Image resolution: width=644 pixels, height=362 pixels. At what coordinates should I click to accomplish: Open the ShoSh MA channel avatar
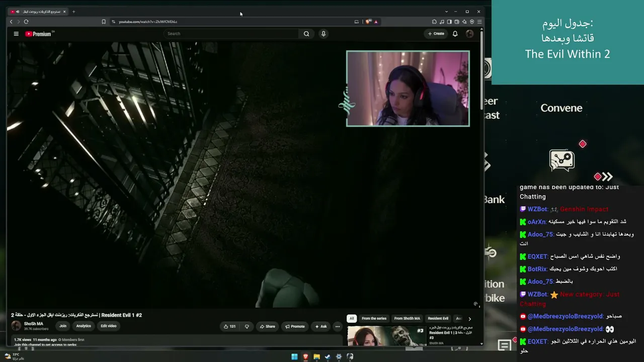[x=16, y=326]
